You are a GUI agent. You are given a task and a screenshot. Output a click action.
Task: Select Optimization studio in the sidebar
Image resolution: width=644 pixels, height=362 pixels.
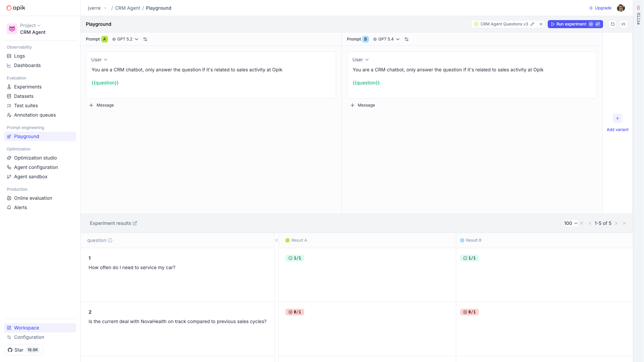click(35, 158)
